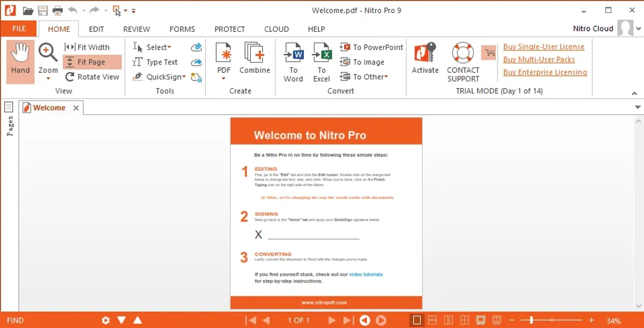The height and width of the screenshot is (328, 644).
Task: Select the Hand tool
Action: tap(20, 61)
